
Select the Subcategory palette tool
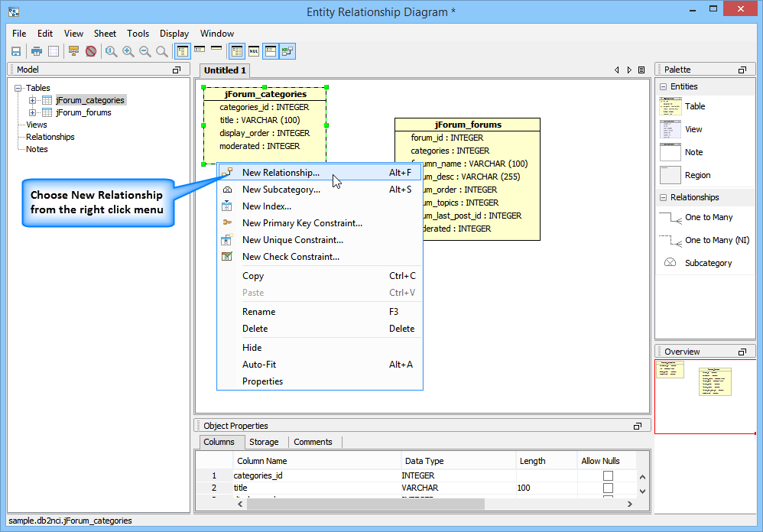[x=707, y=263]
